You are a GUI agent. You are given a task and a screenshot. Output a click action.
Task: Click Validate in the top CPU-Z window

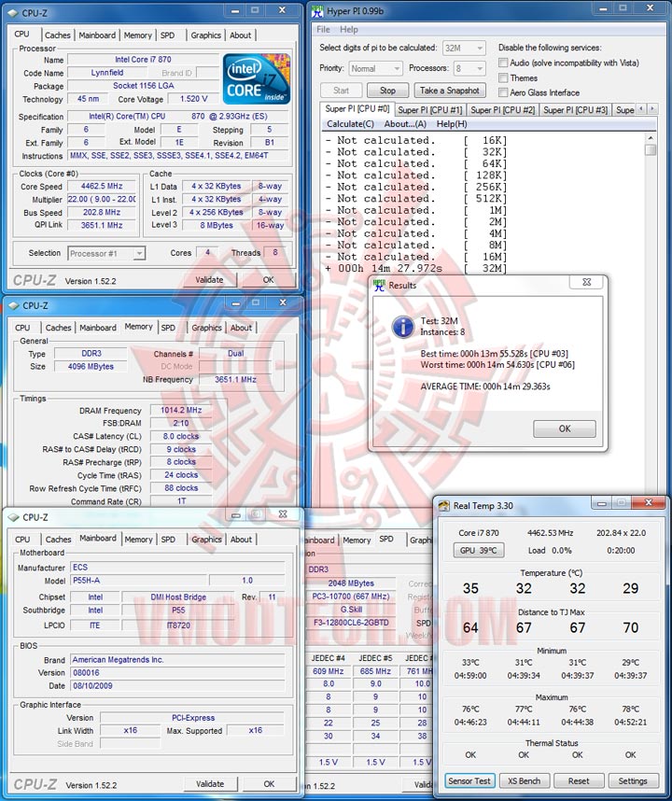209,279
